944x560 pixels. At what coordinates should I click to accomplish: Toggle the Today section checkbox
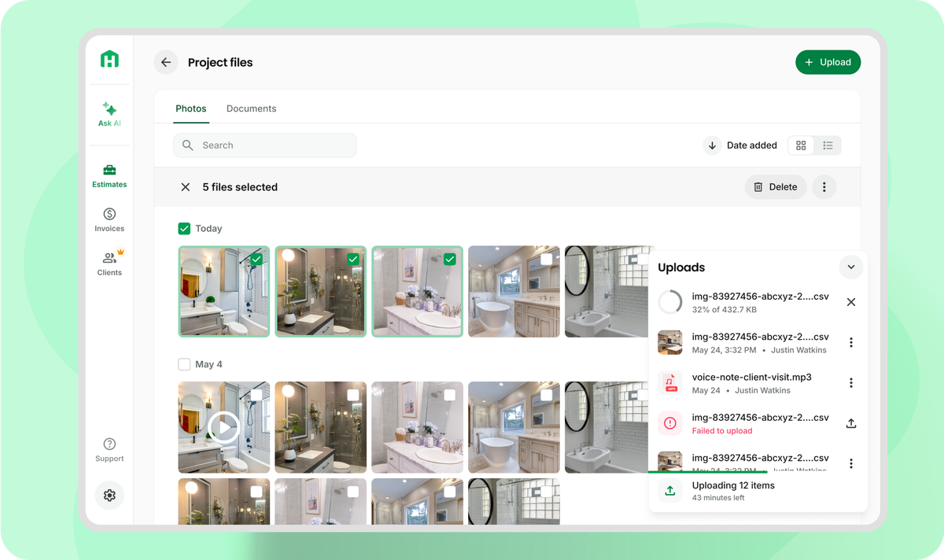pyautogui.click(x=184, y=229)
